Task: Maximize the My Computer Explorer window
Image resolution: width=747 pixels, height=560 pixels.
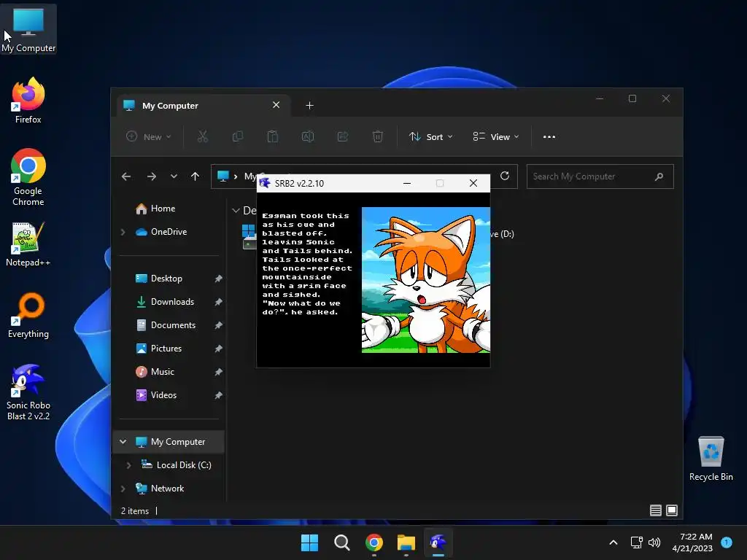Action: 632,98
